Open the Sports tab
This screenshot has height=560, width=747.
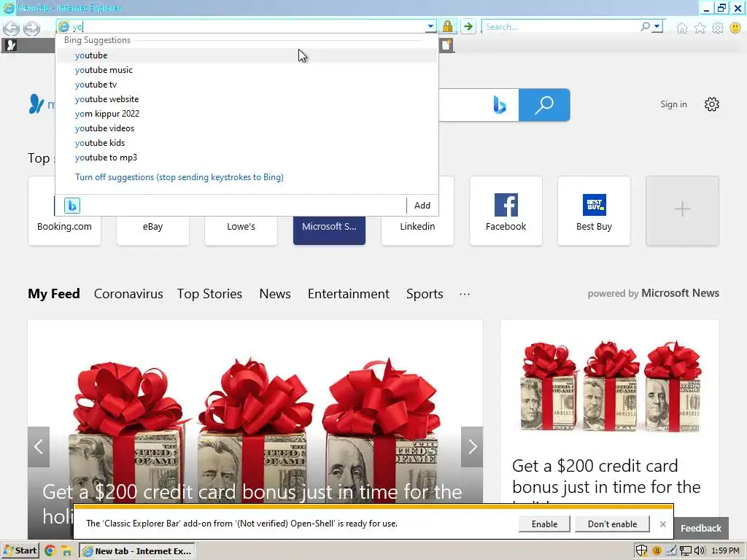pos(425,294)
